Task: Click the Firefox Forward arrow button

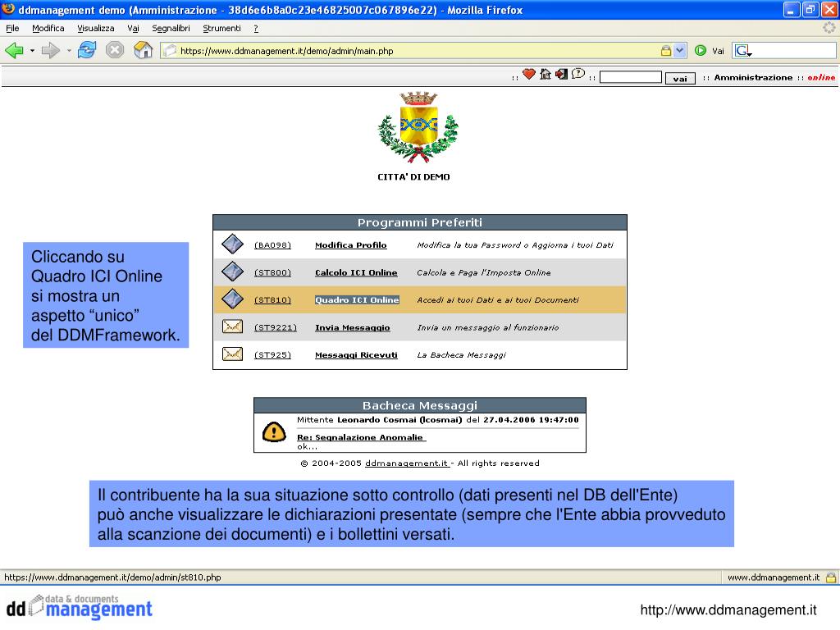Action: pyautogui.click(x=51, y=51)
